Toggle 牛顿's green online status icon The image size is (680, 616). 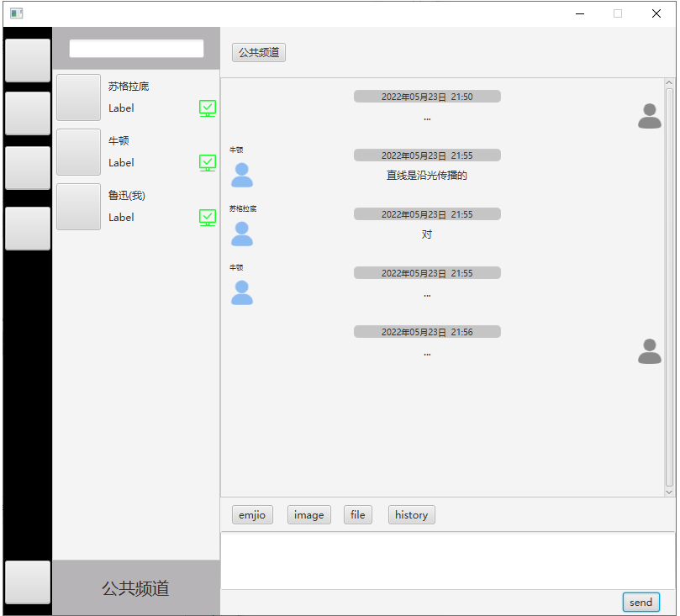click(207, 163)
